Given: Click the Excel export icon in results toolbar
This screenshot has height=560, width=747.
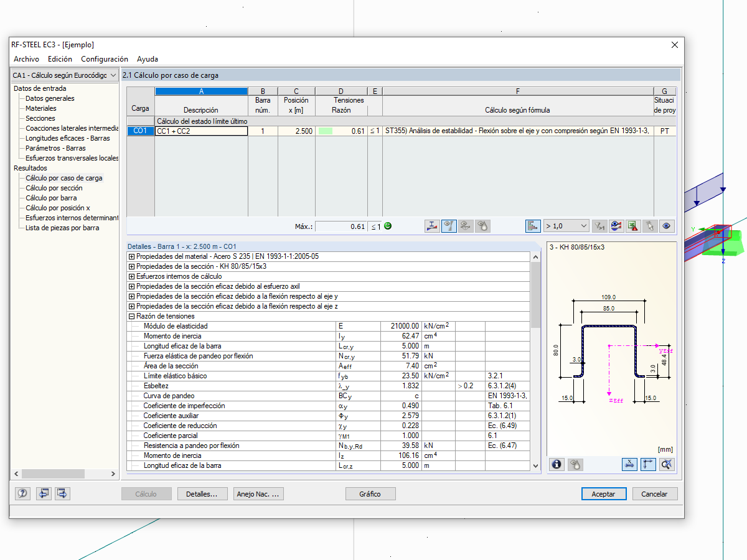Looking at the screenshot, I should (x=633, y=226).
